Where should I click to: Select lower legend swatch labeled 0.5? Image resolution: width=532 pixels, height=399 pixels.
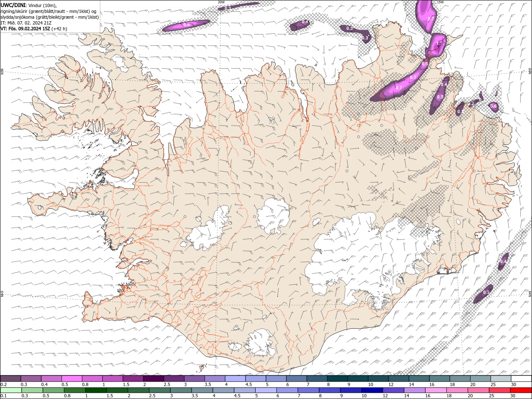pyautogui.click(x=54, y=390)
